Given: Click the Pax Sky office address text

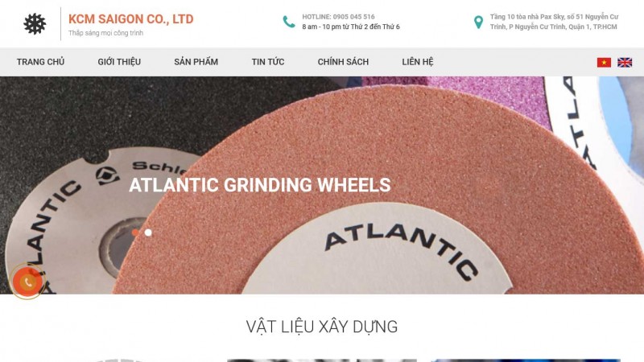Looking at the screenshot, I should 554,22.
